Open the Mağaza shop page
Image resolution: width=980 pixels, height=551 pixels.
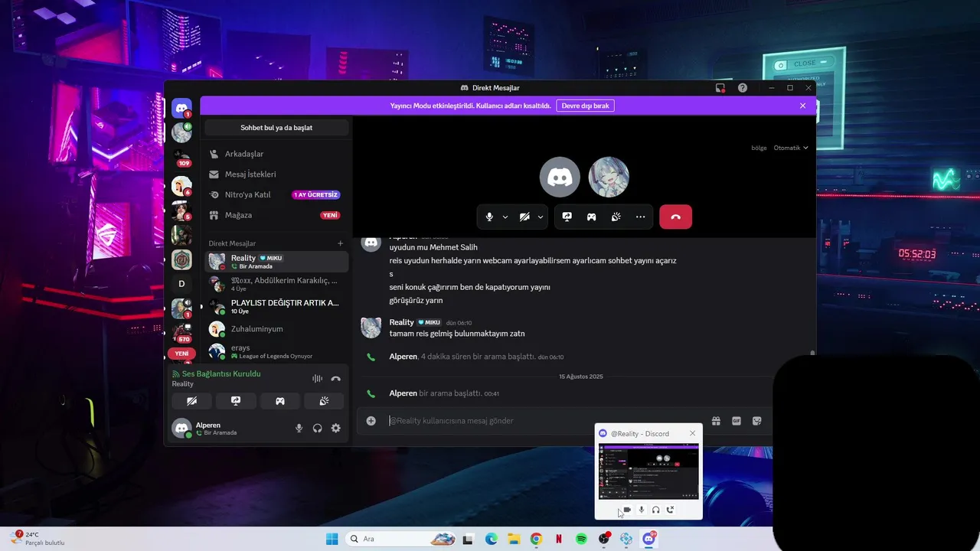point(276,215)
